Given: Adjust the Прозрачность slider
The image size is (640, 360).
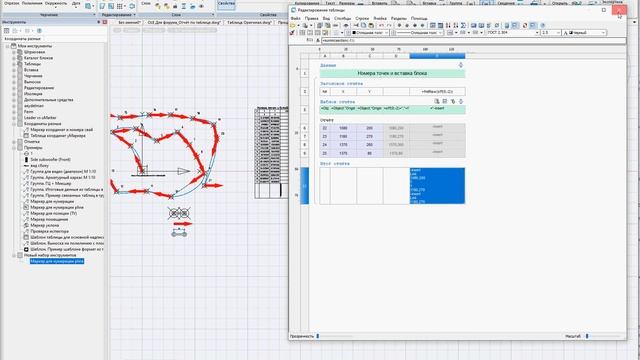Looking at the screenshot, I should pyautogui.click(x=318, y=336).
